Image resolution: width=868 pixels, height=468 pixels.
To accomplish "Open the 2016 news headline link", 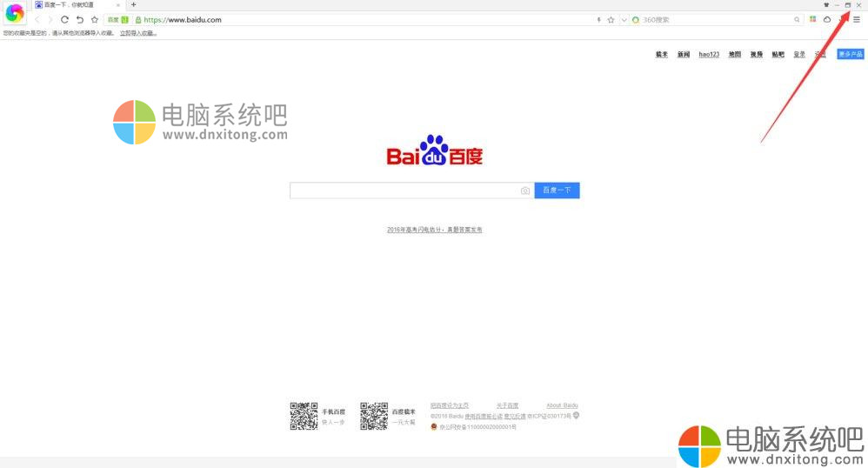I will [435, 230].
